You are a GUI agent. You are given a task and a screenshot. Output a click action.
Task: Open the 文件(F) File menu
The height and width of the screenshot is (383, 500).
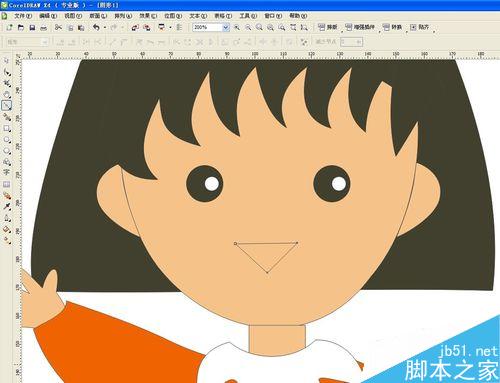[x=23, y=16]
